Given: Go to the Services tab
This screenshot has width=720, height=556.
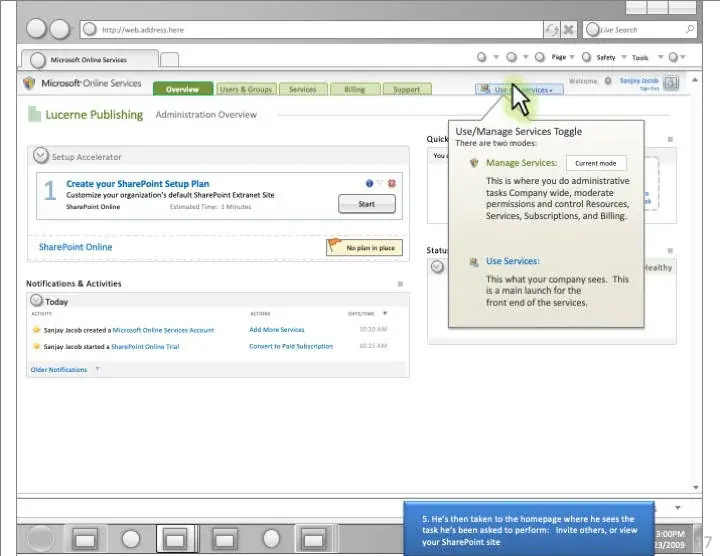Looking at the screenshot, I should [x=303, y=89].
